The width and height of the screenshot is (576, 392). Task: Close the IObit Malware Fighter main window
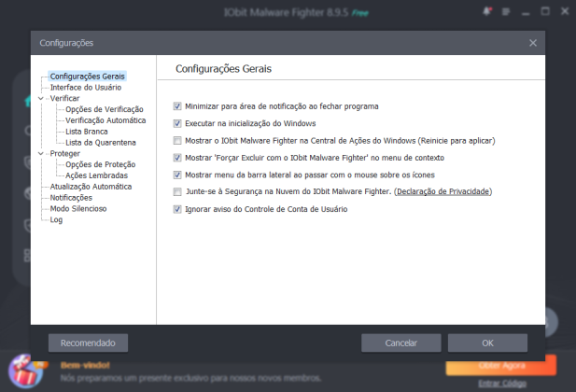(x=565, y=12)
